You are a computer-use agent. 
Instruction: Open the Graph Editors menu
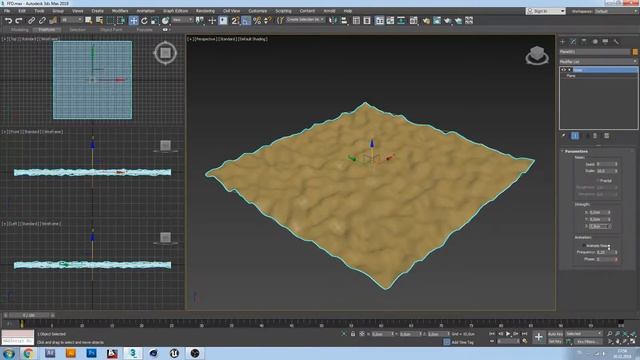point(176,11)
